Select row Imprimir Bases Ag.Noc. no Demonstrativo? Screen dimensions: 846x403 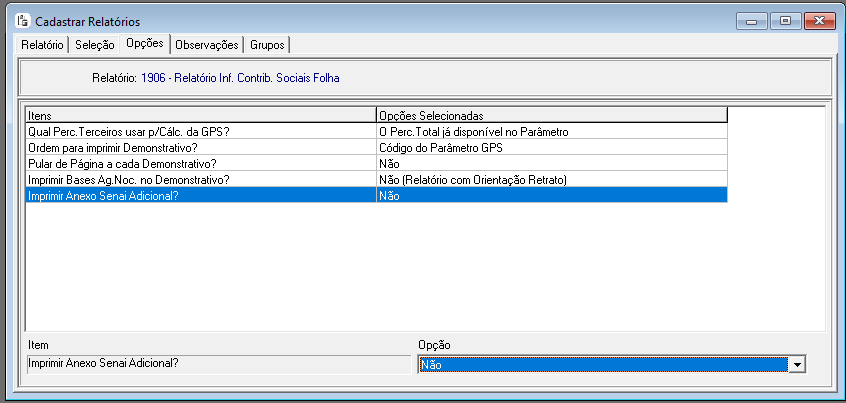(x=377, y=180)
